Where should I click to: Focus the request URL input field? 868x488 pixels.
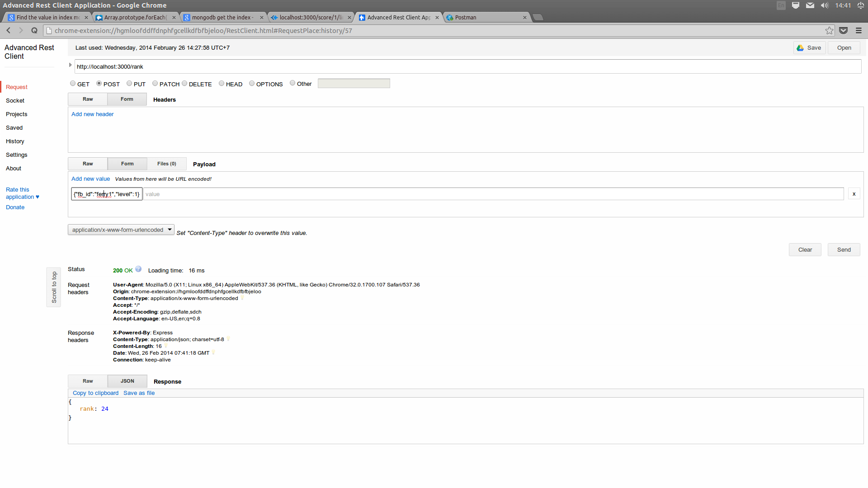click(x=468, y=66)
